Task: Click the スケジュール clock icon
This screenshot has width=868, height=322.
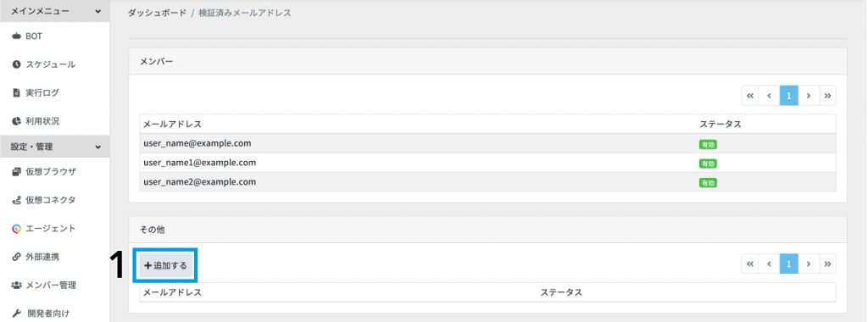Action: (16, 64)
